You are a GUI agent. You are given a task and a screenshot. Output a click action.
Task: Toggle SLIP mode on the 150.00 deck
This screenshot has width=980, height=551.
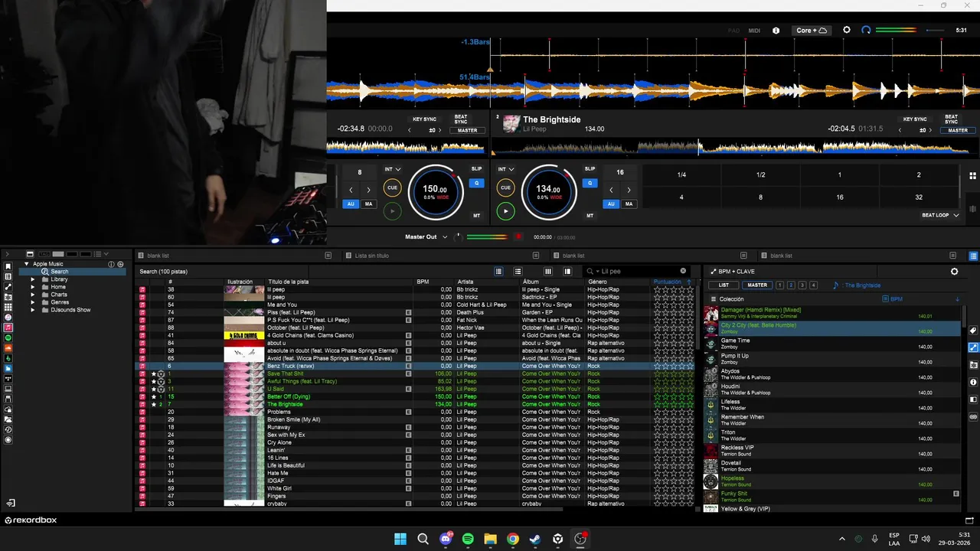pos(476,168)
